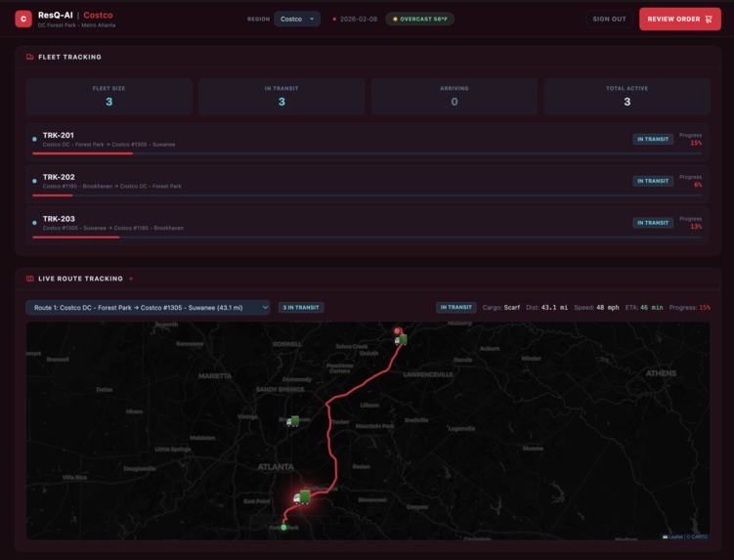Click the TRK-201 progress bar
The height and width of the screenshot is (560, 734).
click(367, 153)
